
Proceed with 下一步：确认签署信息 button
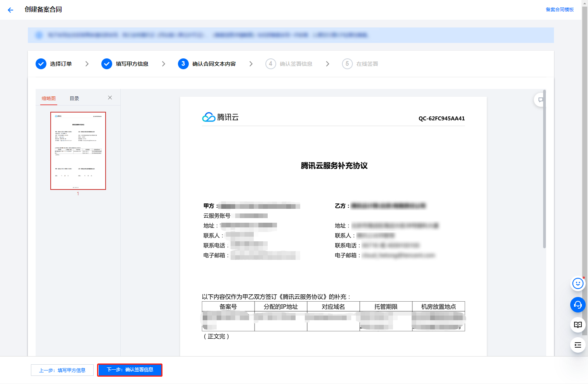tap(130, 370)
